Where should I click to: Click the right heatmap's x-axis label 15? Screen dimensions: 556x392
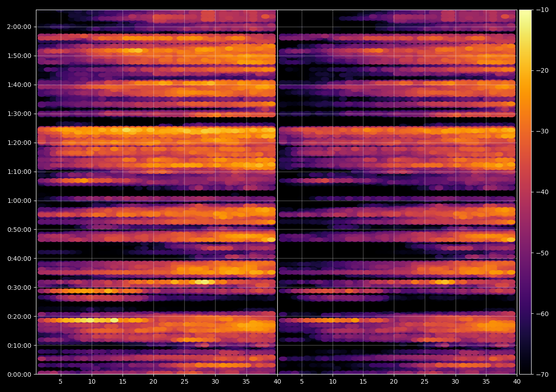[x=363, y=382]
